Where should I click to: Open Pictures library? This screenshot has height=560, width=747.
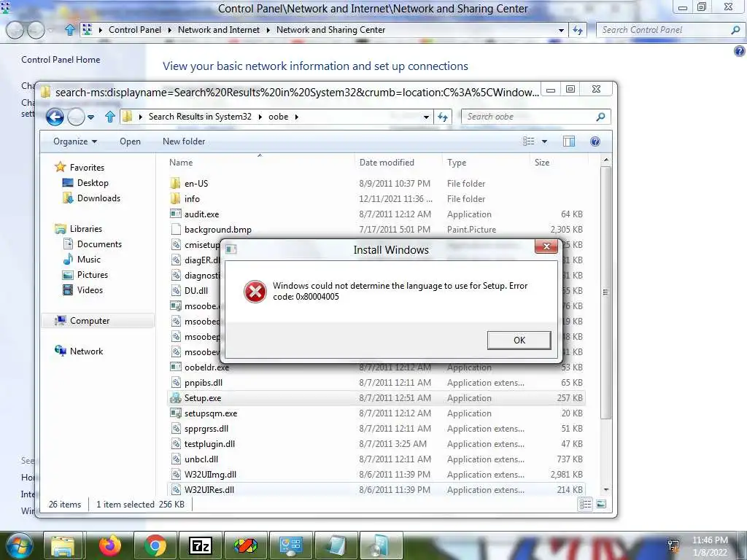click(x=93, y=275)
